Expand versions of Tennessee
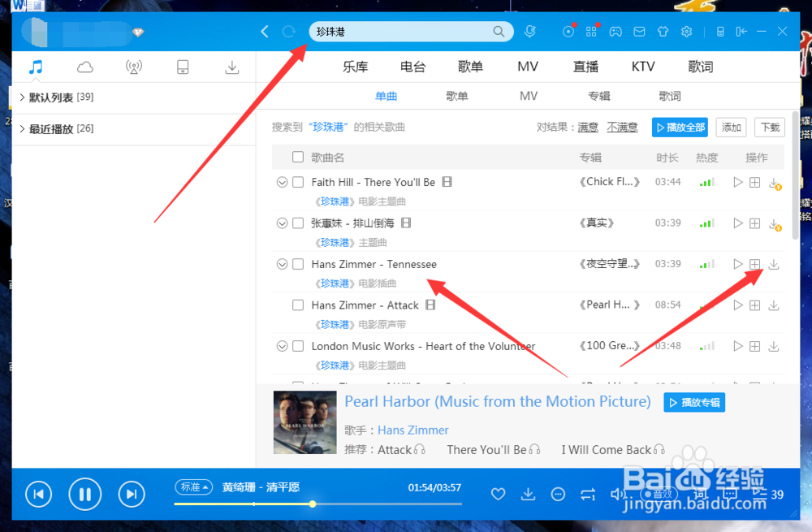812x532 pixels. (282, 264)
